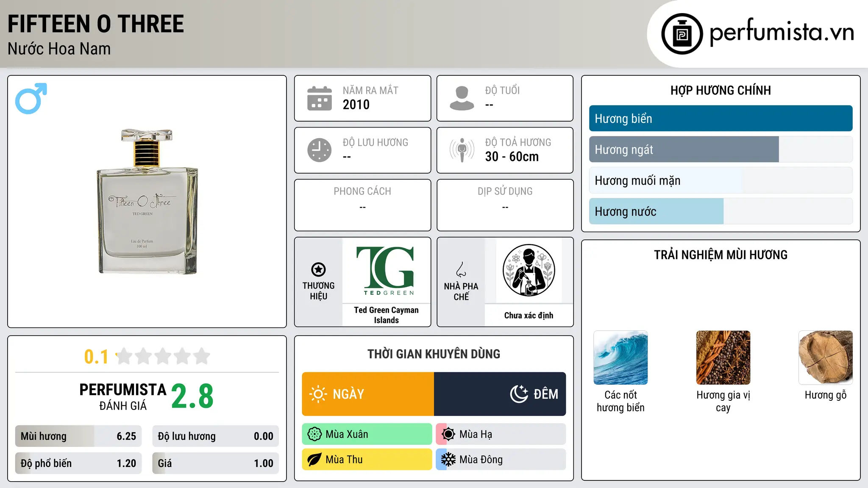The height and width of the screenshot is (488, 868).
Task: Click the 0.1 user rating number
Action: [96, 357]
